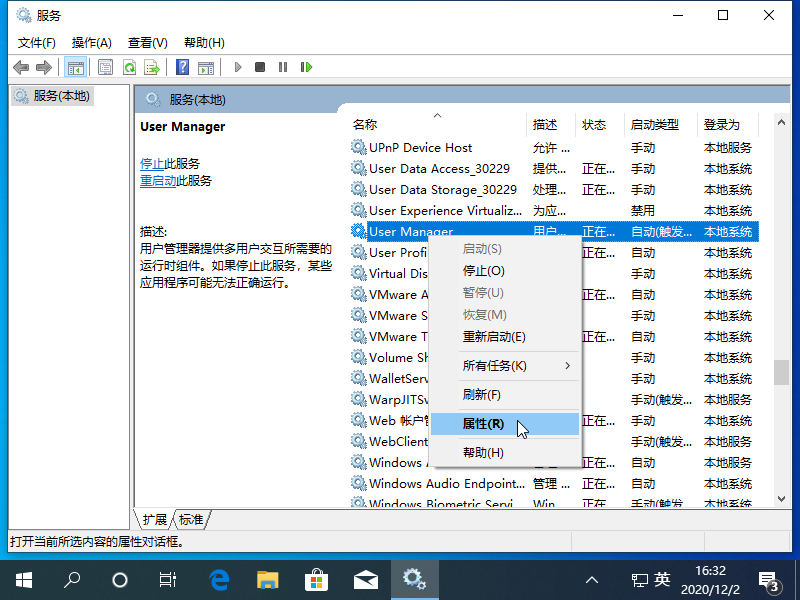The width and height of the screenshot is (800, 600).
Task: Export the services list using the export icon
Action: (x=152, y=67)
